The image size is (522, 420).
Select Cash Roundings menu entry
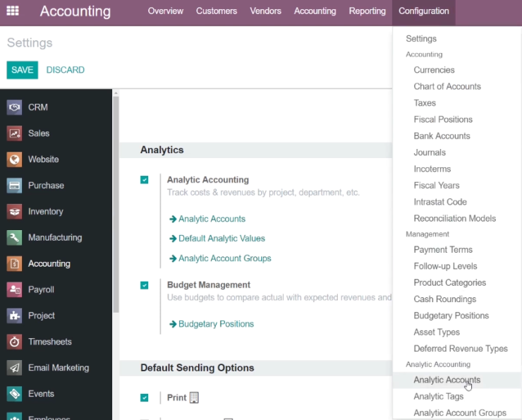pos(445,299)
